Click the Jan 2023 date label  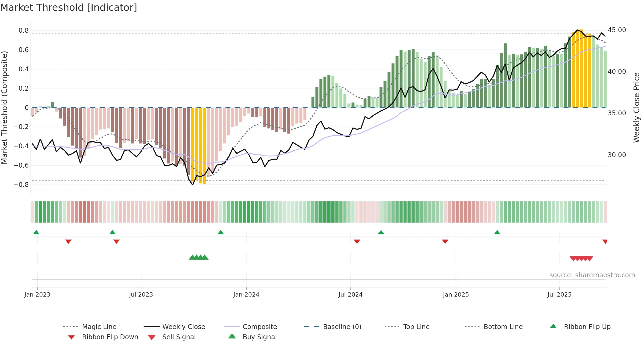(37, 294)
